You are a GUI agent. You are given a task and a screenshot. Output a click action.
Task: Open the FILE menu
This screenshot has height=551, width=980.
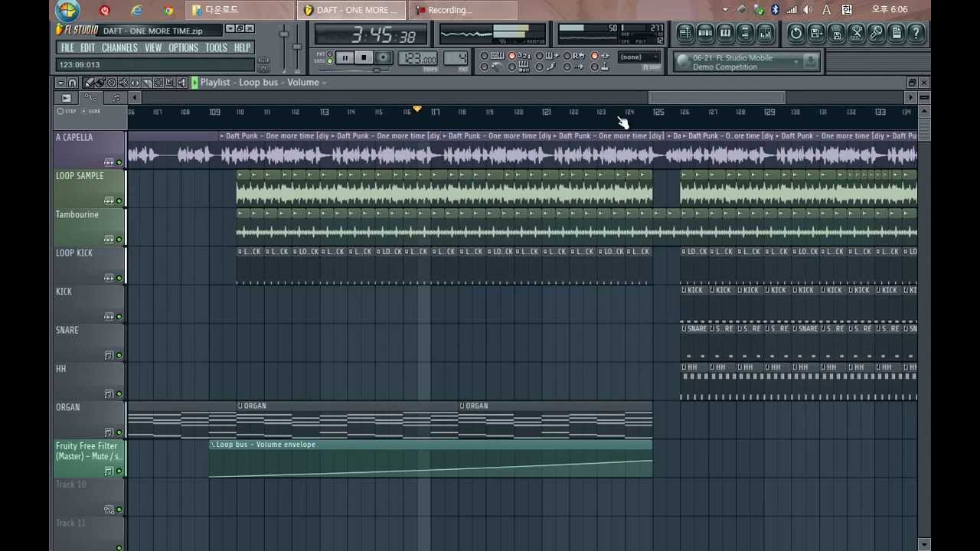(x=67, y=47)
